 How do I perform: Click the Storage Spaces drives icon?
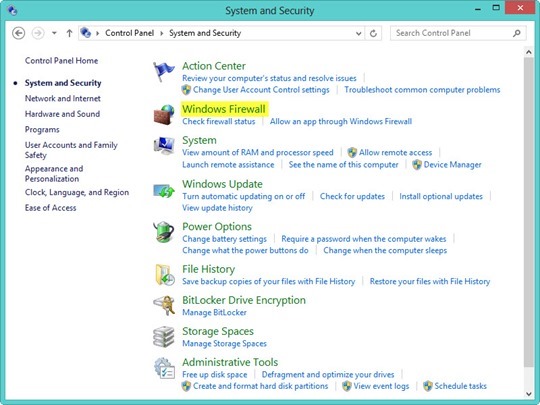click(164, 336)
